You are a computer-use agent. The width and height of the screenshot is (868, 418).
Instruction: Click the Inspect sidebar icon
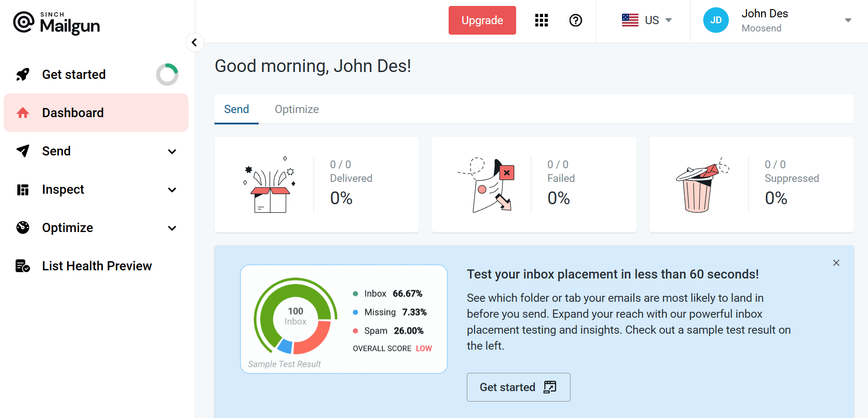pyautogui.click(x=22, y=189)
